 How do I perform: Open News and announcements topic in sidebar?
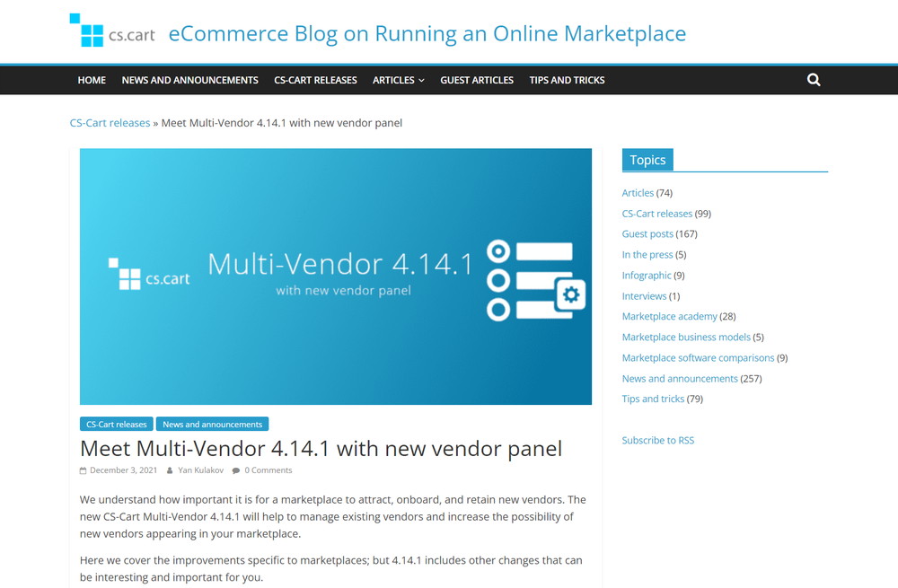pos(680,379)
